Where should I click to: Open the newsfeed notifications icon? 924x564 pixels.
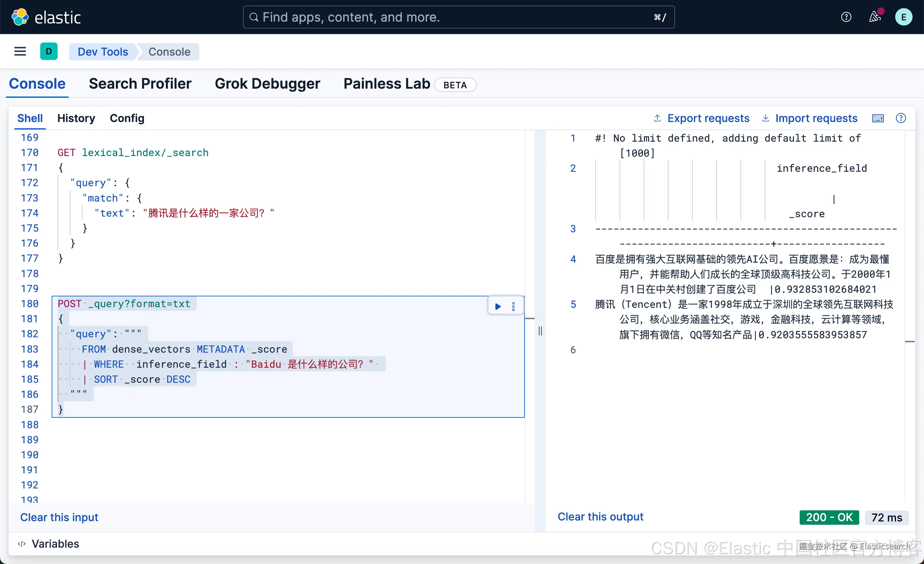point(875,17)
